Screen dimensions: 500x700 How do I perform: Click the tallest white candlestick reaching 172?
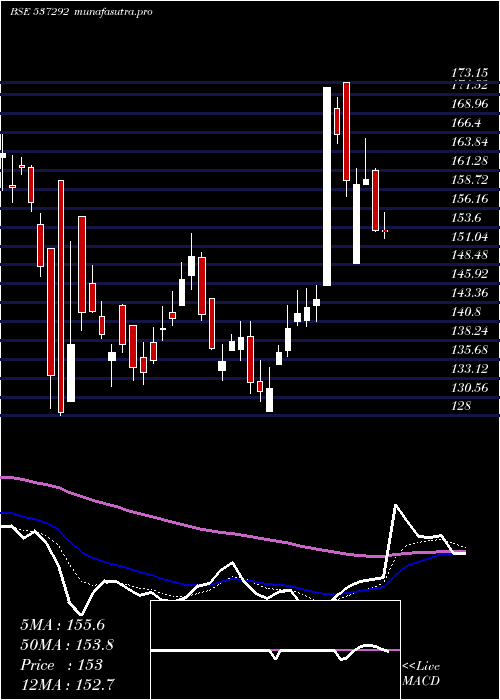pyautogui.click(x=327, y=186)
